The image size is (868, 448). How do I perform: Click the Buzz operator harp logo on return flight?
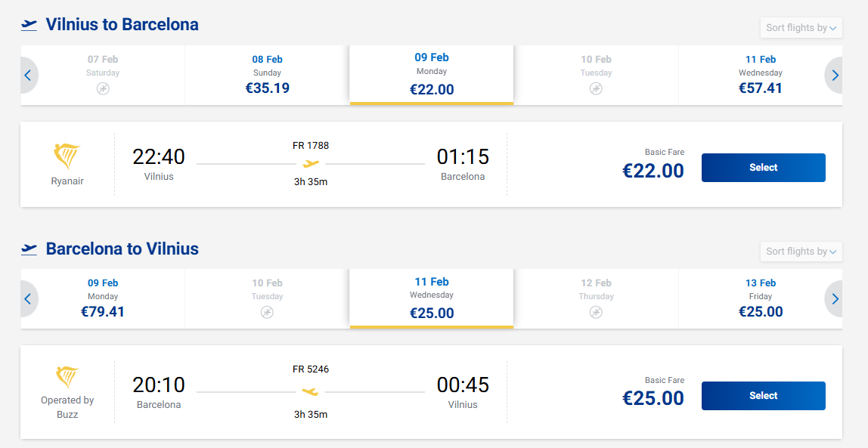coord(67,377)
